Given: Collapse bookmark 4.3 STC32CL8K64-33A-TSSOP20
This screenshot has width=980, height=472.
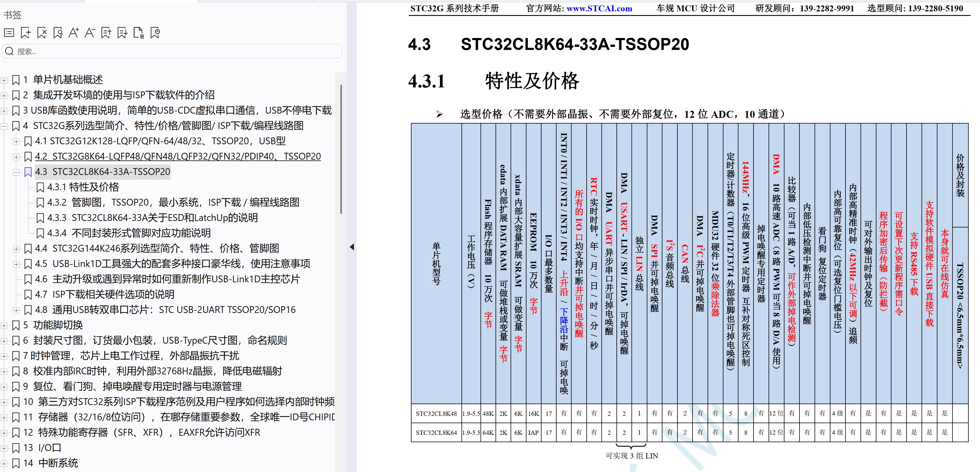Looking at the screenshot, I should point(16,172).
